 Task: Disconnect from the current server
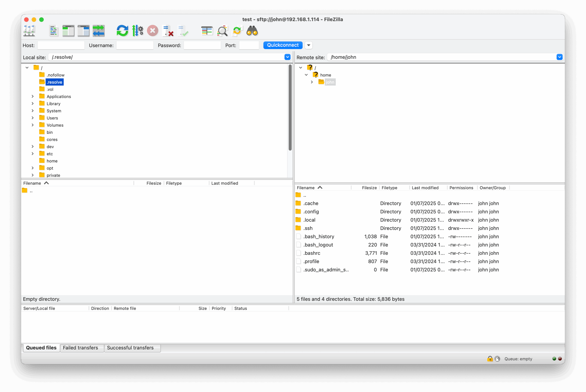[168, 30]
